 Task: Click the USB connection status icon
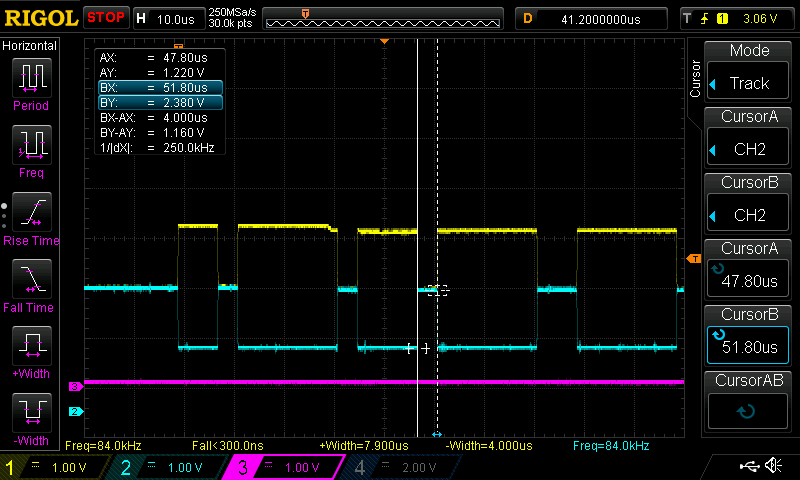[749, 466]
